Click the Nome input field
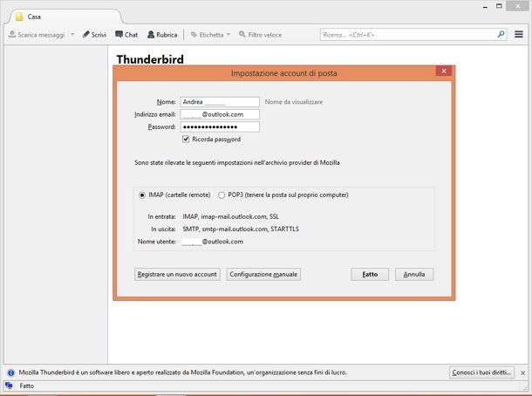Viewport: 532px width, 396px height. [x=220, y=102]
